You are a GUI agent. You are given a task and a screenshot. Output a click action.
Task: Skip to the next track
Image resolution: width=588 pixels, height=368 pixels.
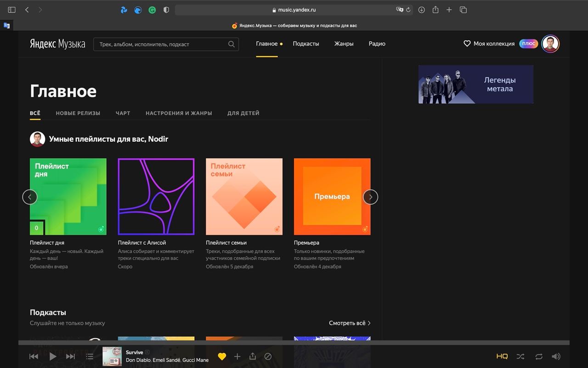[70, 356]
